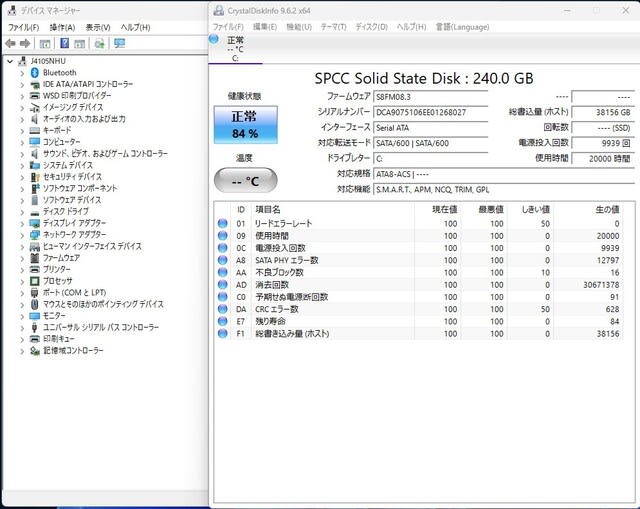Click the serial number field DCA9075106EE01268027
640x509 pixels.
[431, 112]
